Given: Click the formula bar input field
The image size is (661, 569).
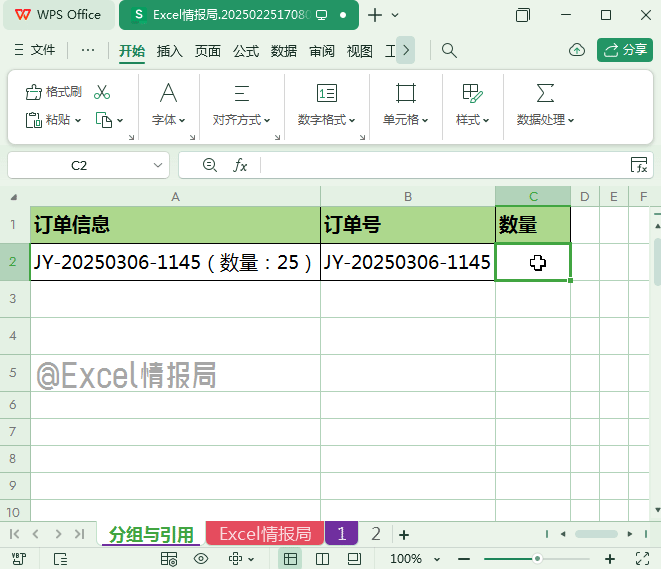Looking at the screenshot, I should pyautogui.click(x=443, y=165).
